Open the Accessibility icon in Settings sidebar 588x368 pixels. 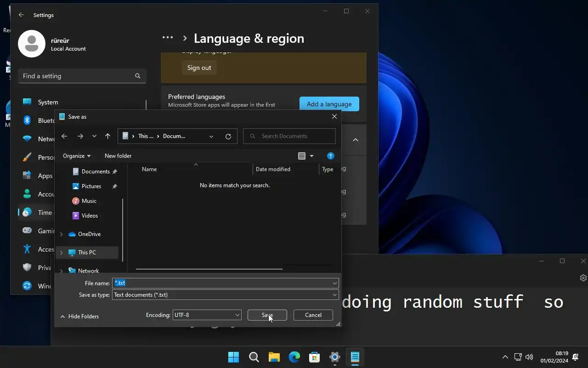click(27, 249)
